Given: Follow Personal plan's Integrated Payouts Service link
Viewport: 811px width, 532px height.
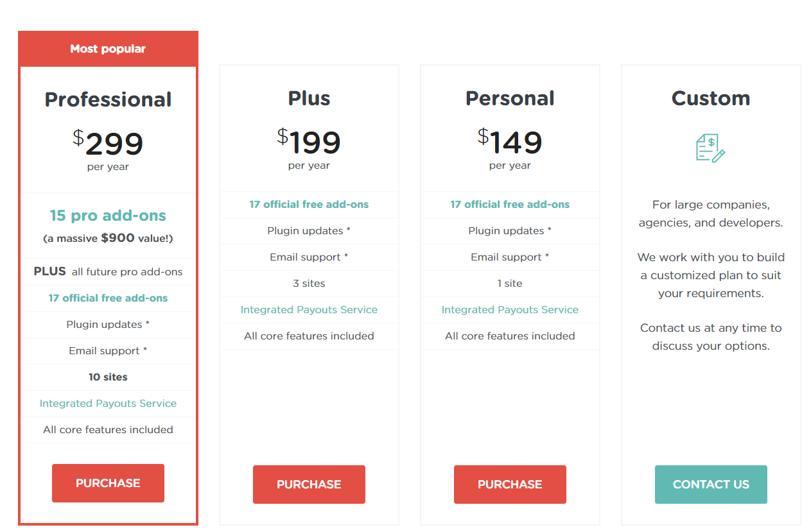Looking at the screenshot, I should click(510, 310).
